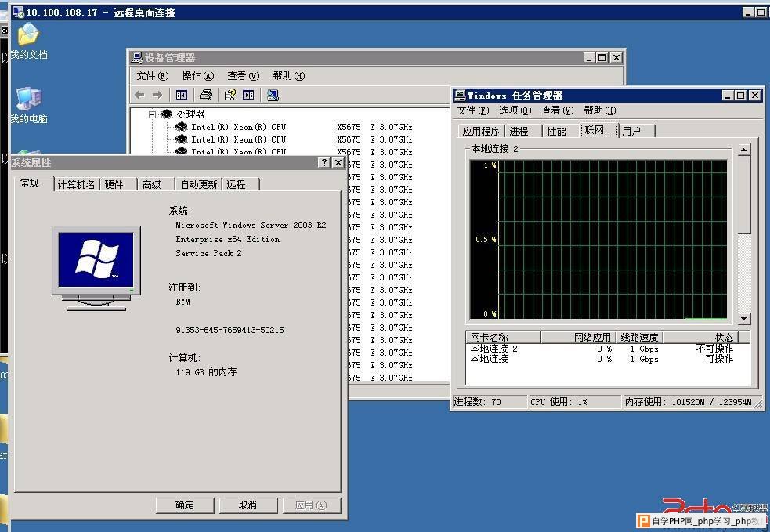
Task: Click Service Pack 2 text
Action: [x=208, y=254]
